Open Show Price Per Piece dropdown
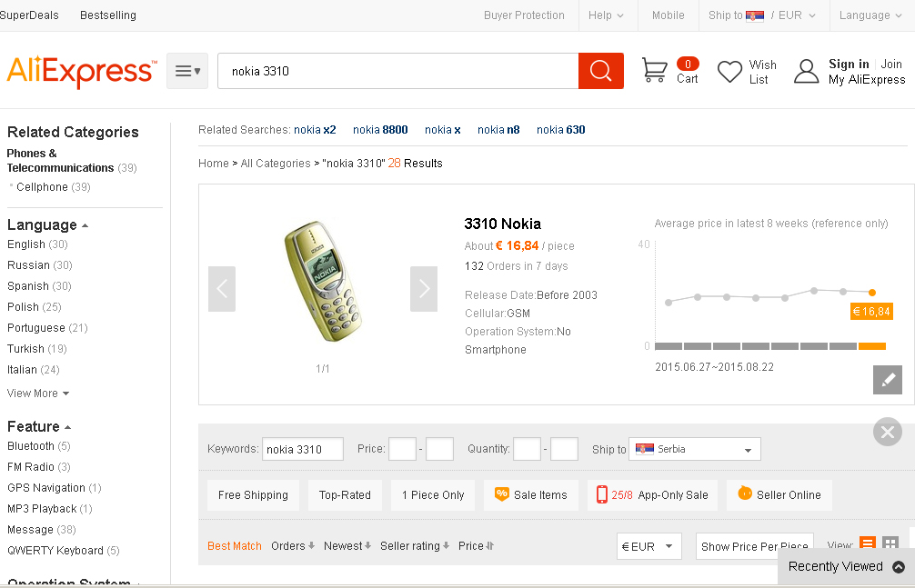The width and height of the screenshot is (915, 588). (x=755, y=546)
